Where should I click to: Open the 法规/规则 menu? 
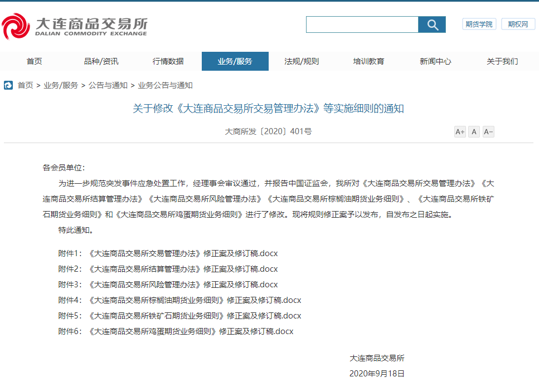point(302,61)
